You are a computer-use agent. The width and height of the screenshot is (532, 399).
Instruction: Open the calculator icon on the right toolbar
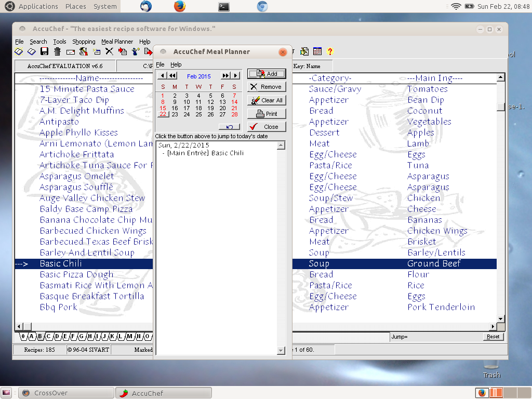point(317,51)
